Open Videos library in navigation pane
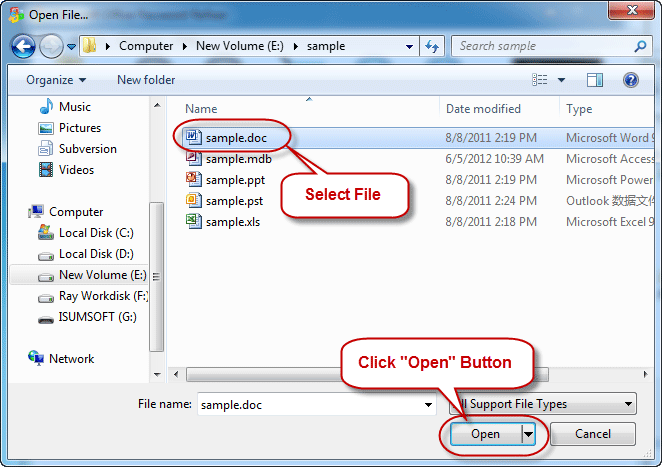The height and width of the screenshot is (467, 662). pos(76,170)
